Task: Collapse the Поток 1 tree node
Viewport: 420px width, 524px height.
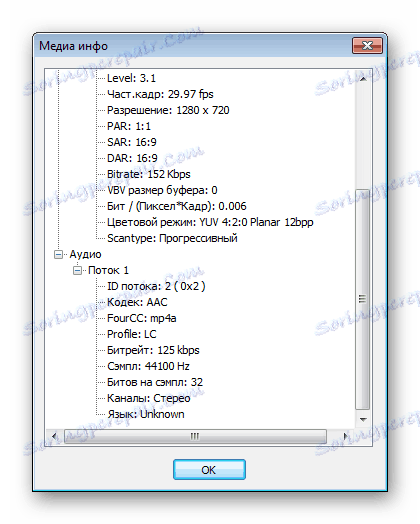Action: click(x=77, y=271)
